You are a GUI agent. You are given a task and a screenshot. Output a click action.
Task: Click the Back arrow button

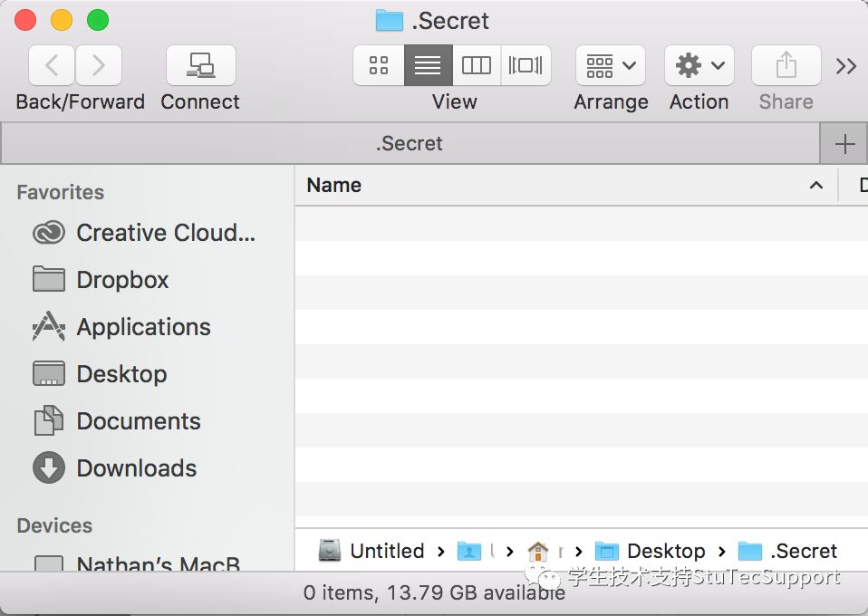pos(53,65)
